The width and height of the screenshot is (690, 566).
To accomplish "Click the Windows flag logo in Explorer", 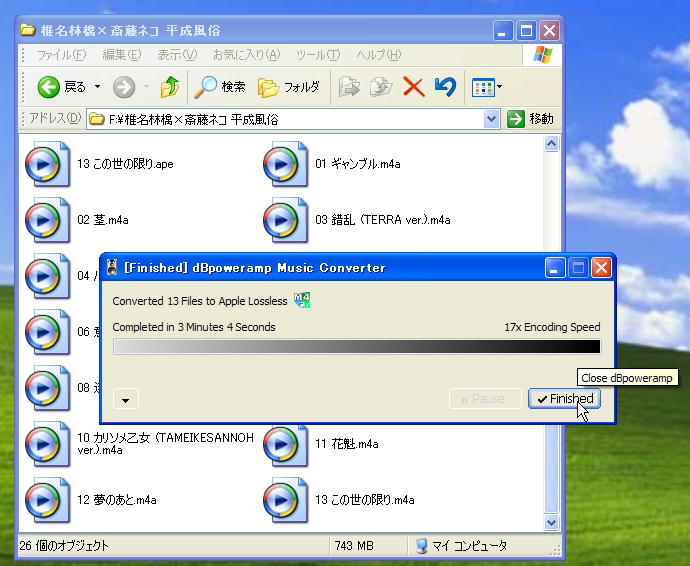I will click(x=543, y=55).
